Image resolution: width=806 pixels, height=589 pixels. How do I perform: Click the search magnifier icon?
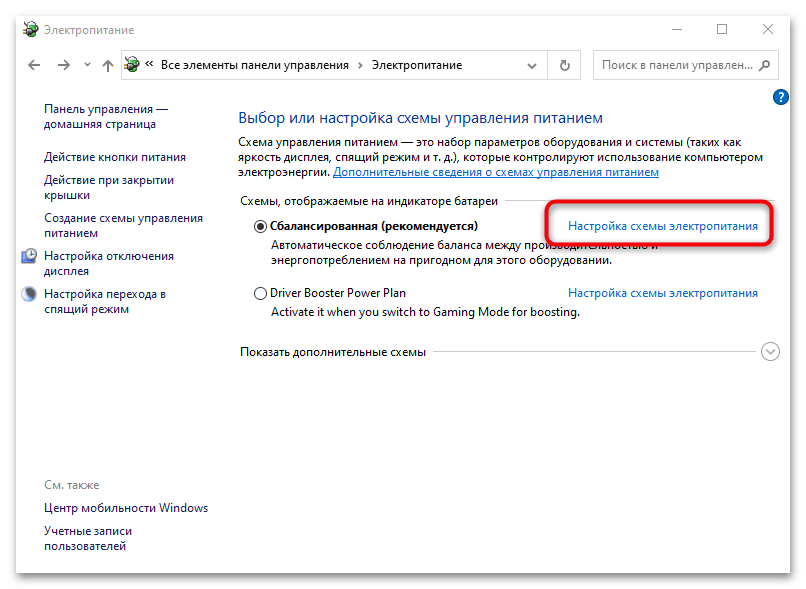pyautogui.click(x=764, y=65)
